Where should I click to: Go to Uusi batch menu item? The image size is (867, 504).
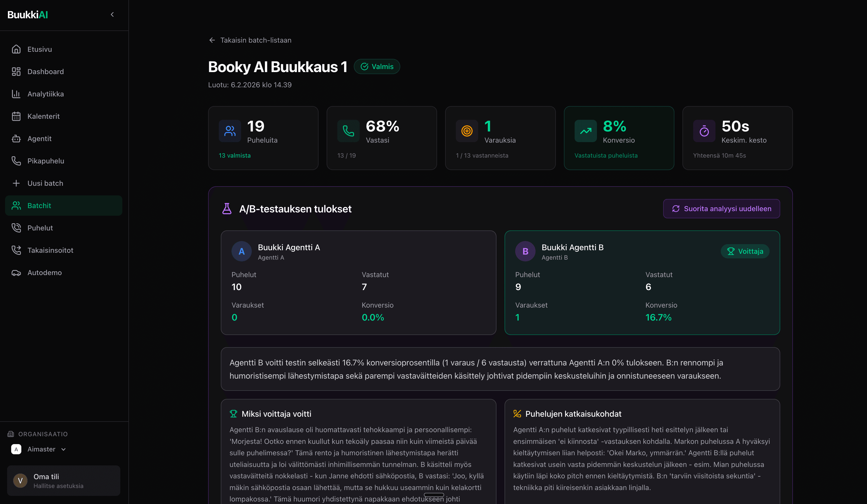tap(45, 183)
